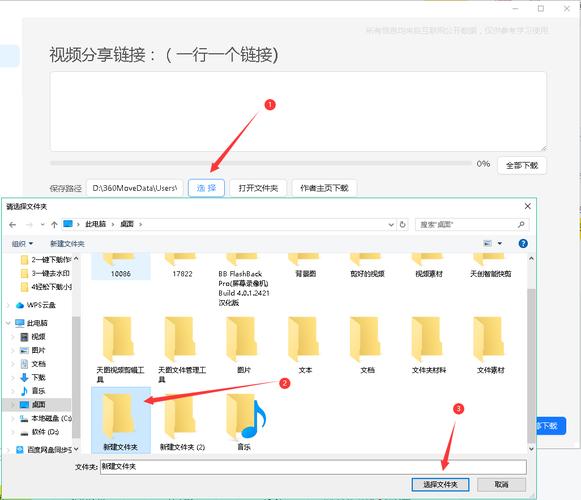The image size is (581, 500).
Task: Expand the address bar history dropdown
Action: (391, 225)
